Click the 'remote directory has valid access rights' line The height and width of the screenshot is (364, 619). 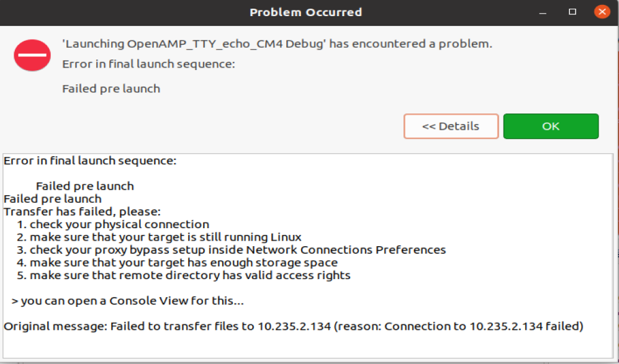click(184, 275)
